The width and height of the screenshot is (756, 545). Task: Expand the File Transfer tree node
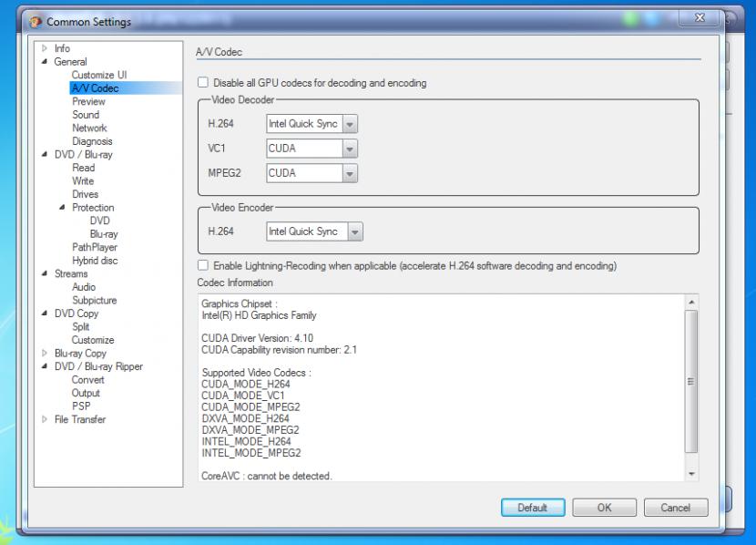coord(45,419)
